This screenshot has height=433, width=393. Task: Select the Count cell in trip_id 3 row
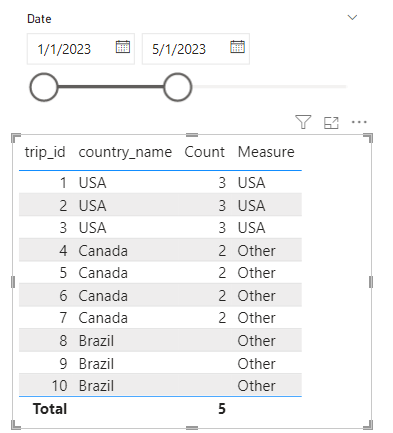pos(222,228)
